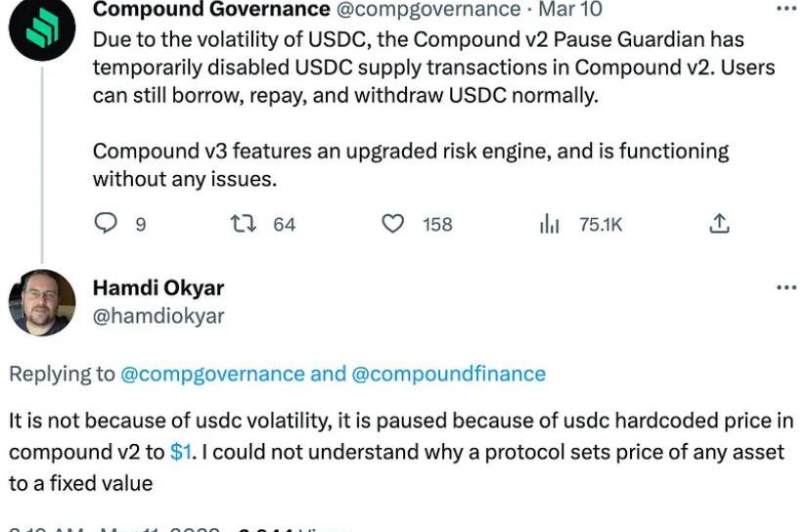Screen dimensions: 810x532
Task: Open the @compoundfinance mention link
Action: pyautogui.click(x=448, y=374)
